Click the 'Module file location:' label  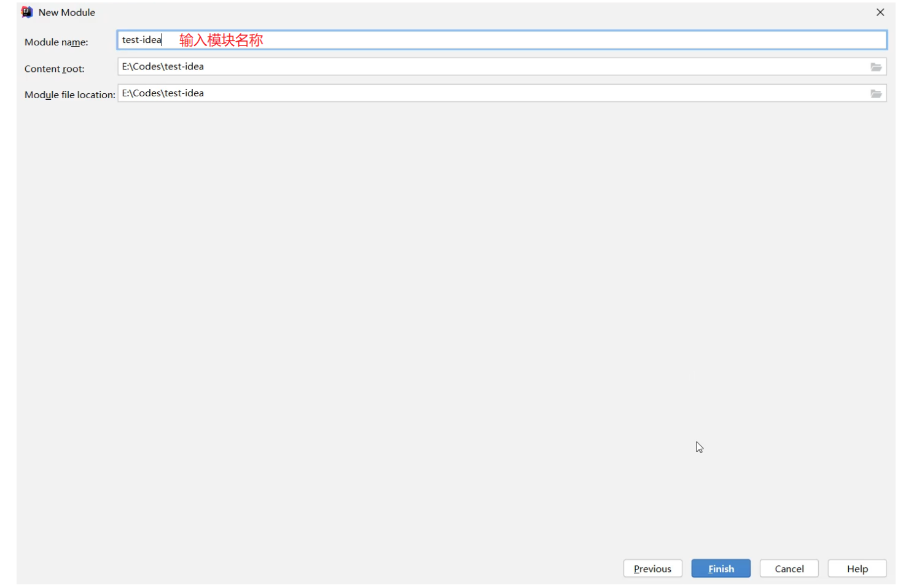(x=70, y=95)
